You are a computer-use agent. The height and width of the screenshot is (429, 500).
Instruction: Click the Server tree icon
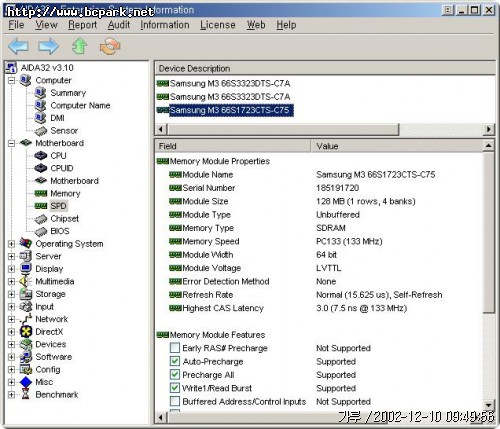26,256
